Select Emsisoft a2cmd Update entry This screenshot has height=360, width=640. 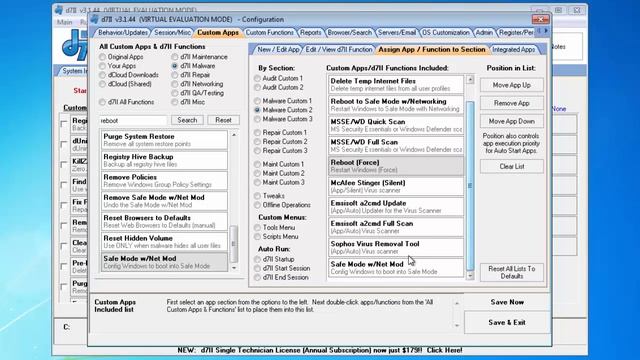(x=396, y=207)
